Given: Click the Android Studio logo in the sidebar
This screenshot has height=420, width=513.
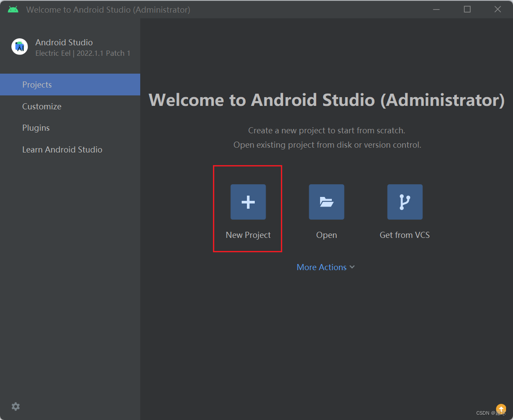Looking at the screenshot, I should coord(19,47).
